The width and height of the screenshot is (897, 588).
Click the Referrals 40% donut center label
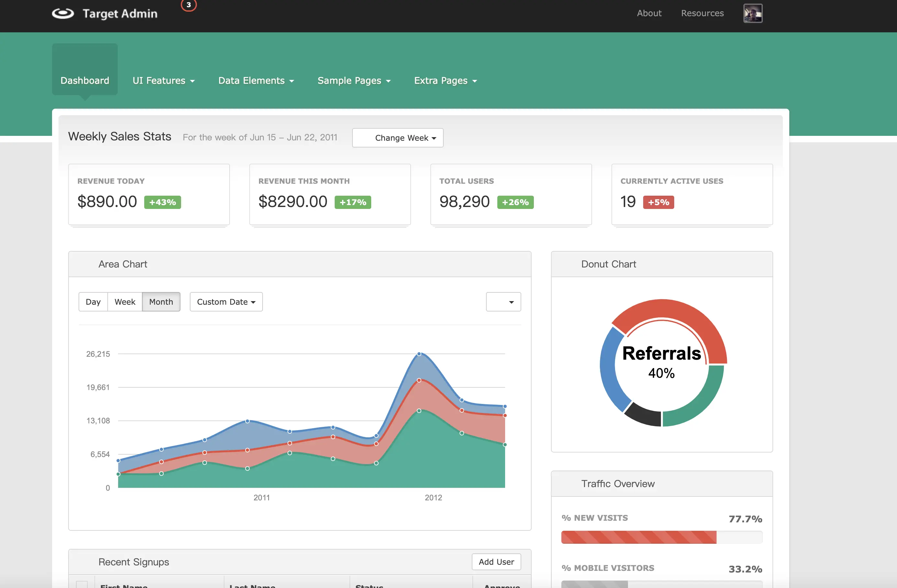(x=662, y=362)
